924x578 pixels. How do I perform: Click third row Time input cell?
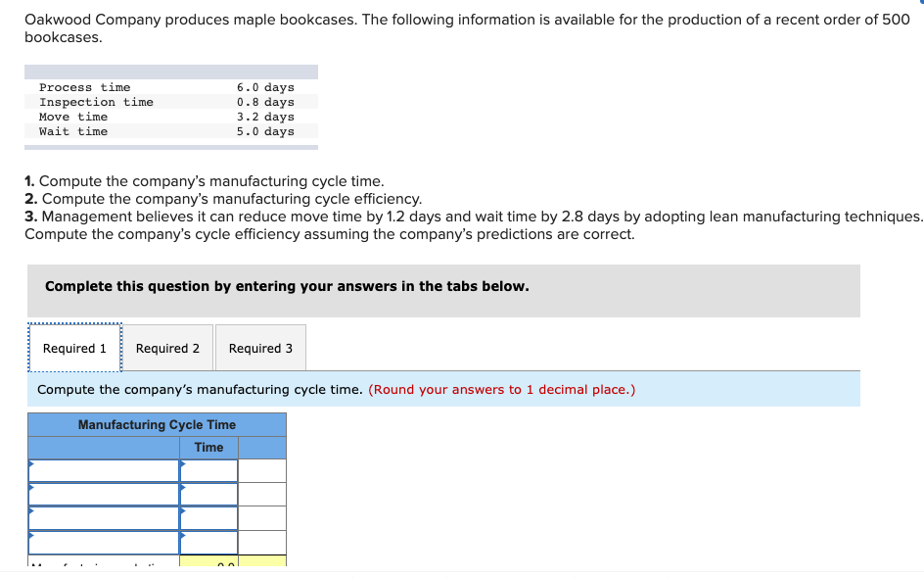click(209, 518)
